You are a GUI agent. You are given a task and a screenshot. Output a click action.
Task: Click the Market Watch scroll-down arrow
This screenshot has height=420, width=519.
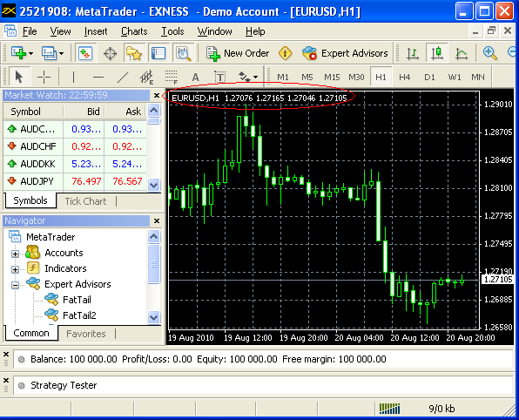(153, 185)
